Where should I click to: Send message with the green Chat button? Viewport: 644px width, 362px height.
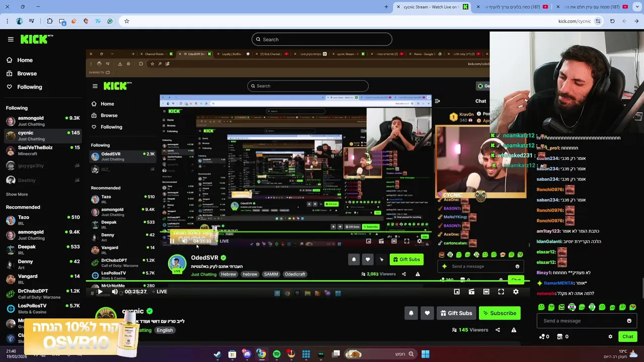pyautogui.click(x=628, y=336)
